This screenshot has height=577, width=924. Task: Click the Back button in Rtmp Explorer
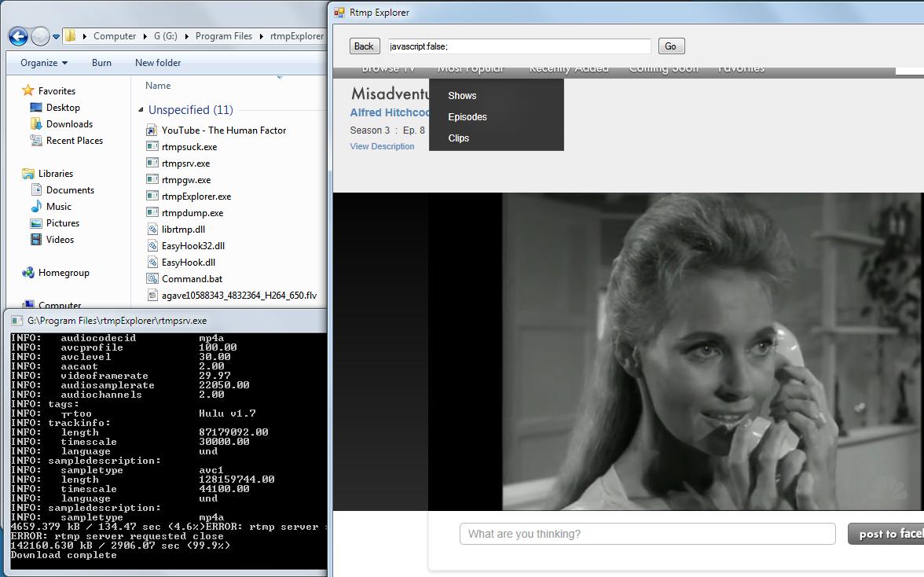click(364, 46)
